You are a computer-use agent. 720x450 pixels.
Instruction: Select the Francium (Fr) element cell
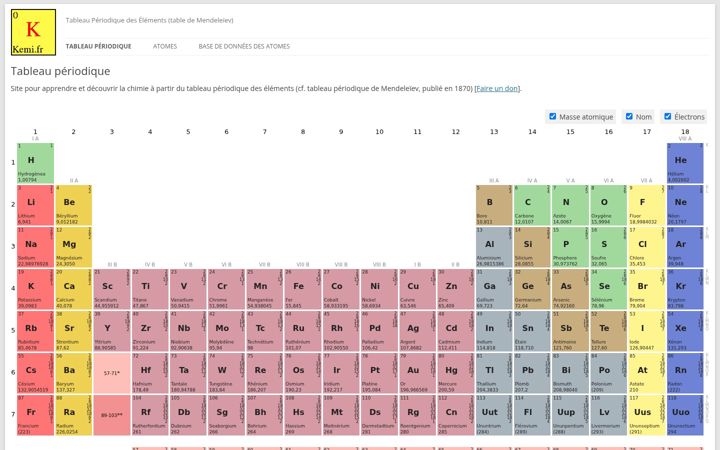35,415
